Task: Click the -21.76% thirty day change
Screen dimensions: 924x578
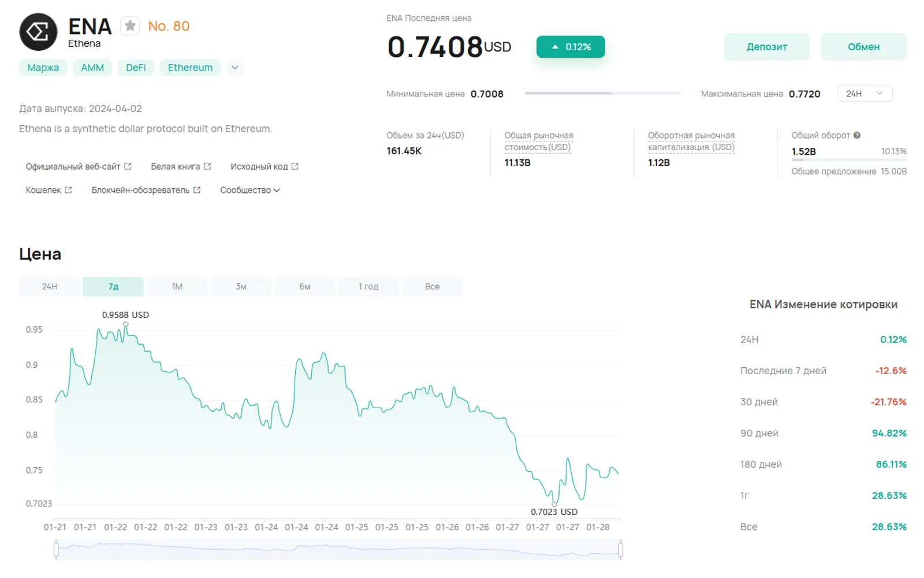Action: click(x=889, y=402)
